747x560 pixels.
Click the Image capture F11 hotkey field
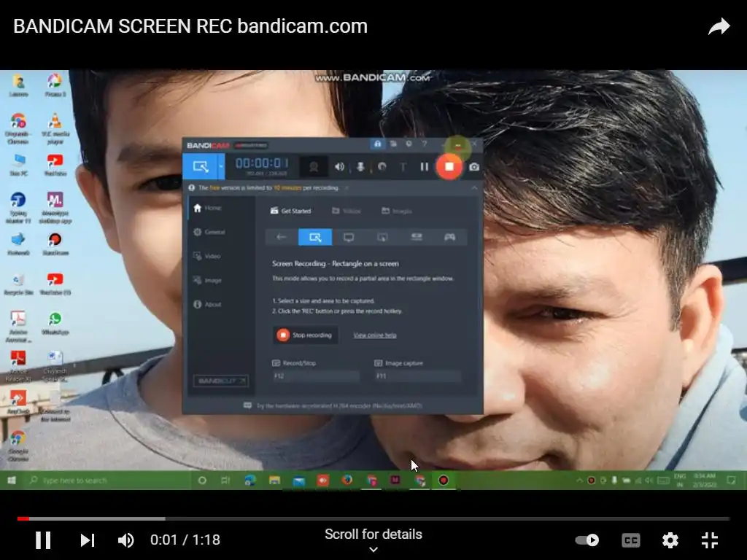(418, 376)
